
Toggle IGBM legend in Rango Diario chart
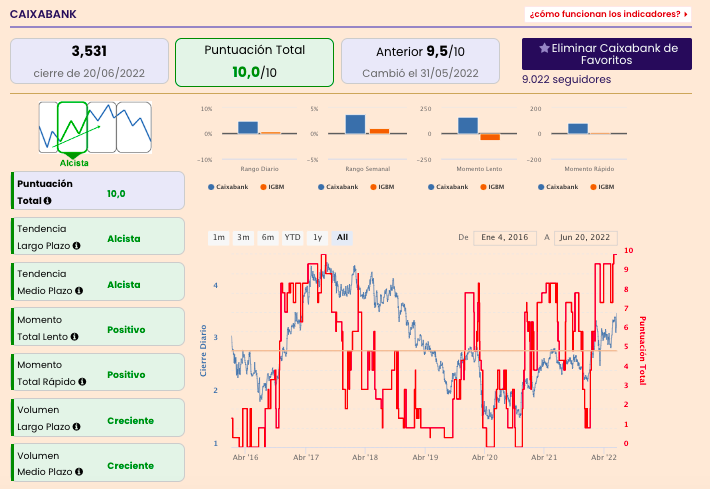click(x=272, y=187)
